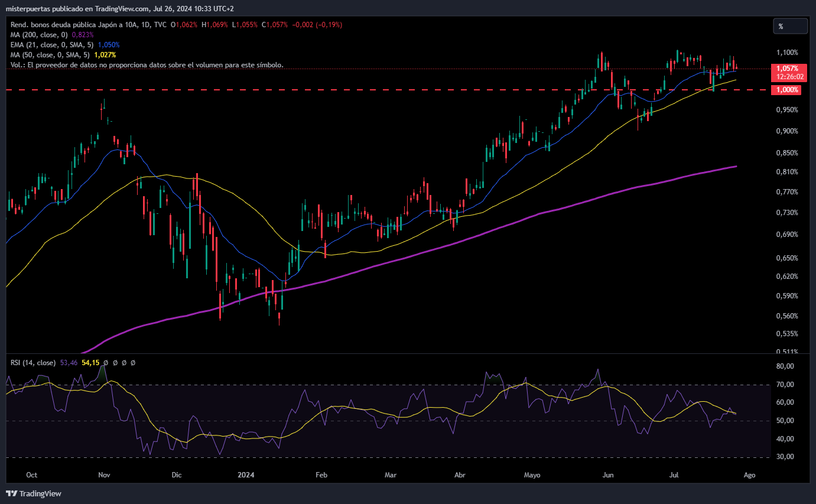This screenshot has height=504, width=816.
Task: Click the RSI 80,00 axis label
Action: point(785,366)
